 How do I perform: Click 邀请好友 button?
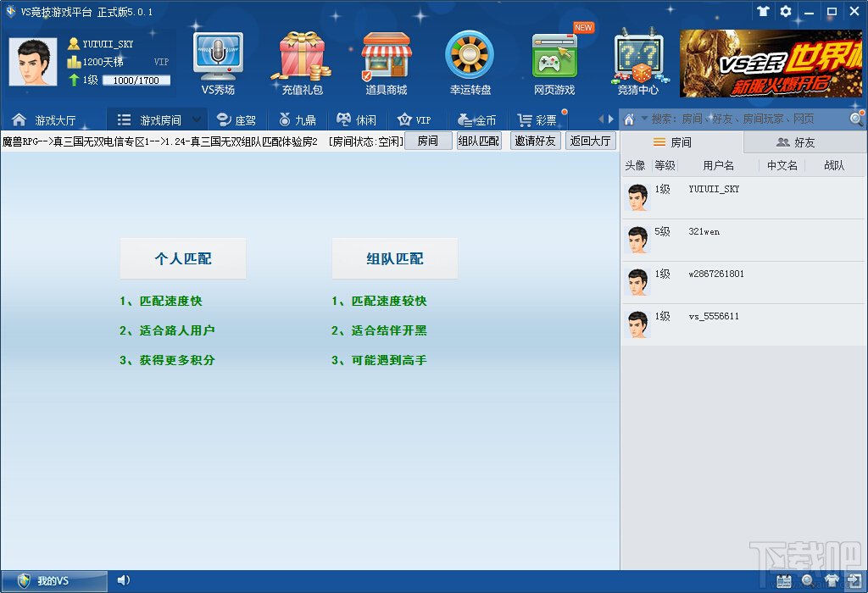click(x=536, y=141)
